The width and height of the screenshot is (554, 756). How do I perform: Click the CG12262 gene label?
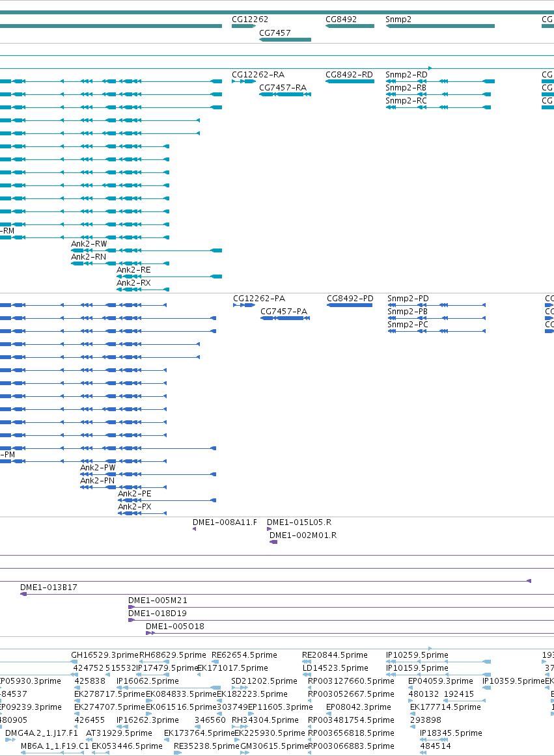[x=250, y=20]
